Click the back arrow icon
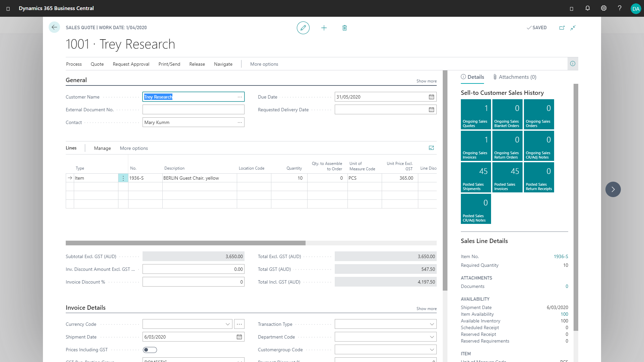The height and width of the screenshot is (362, 644). click(x=54, y=27)
